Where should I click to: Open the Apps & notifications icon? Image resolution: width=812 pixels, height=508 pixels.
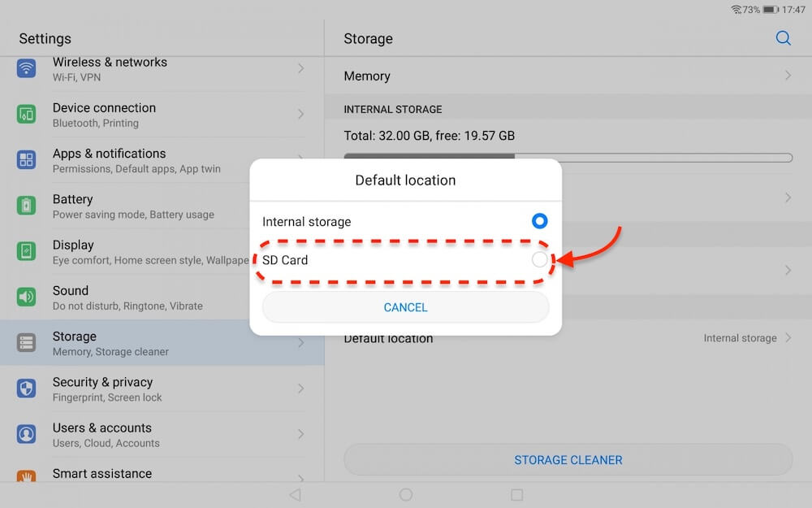point(27,159)
